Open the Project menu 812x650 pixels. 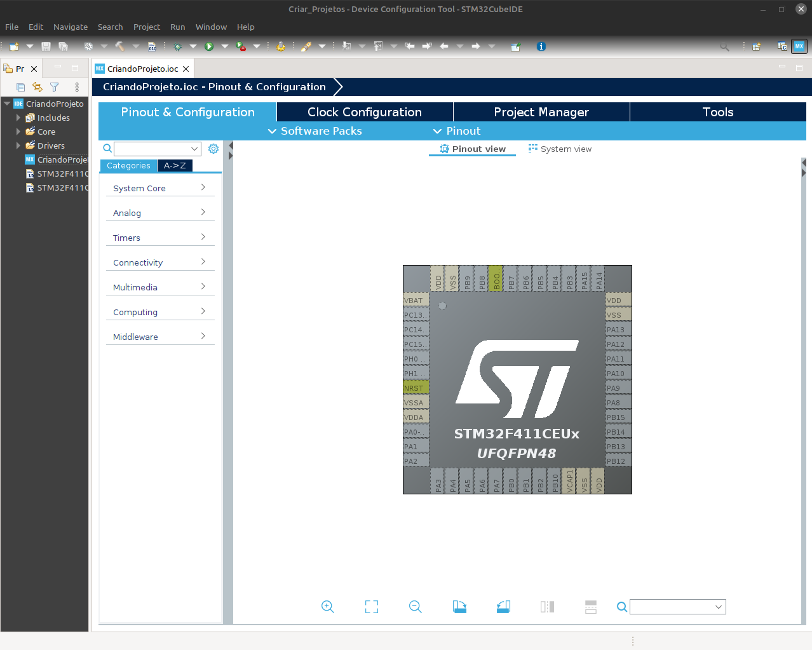147,27
